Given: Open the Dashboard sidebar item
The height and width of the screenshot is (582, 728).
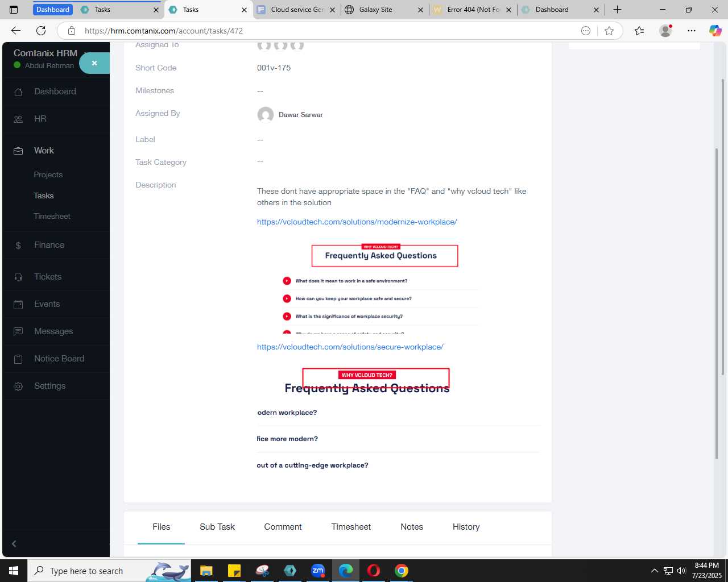Looking at the screenshot, I should [x=55, y=92].
